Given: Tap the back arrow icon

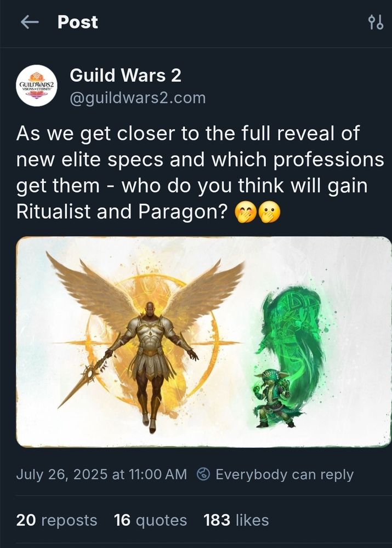Looking at the screenshot, I should pos(30,22).
